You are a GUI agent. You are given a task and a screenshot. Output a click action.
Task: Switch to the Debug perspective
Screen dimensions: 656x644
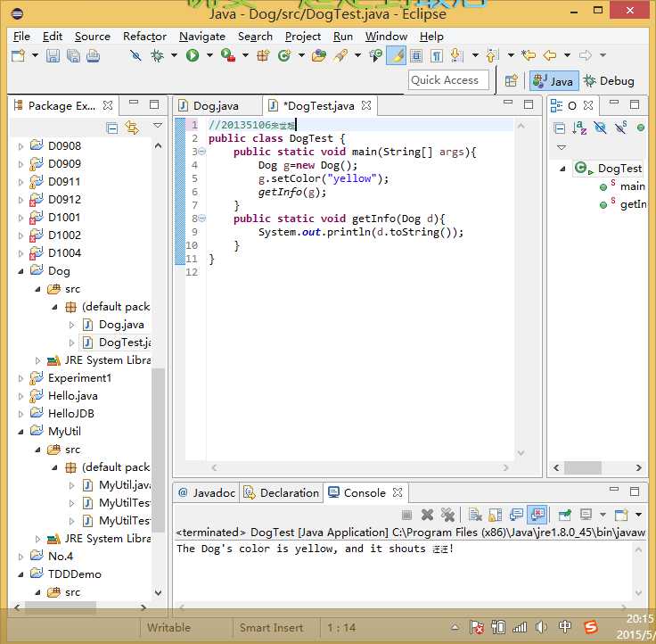[x=609, y=81]
